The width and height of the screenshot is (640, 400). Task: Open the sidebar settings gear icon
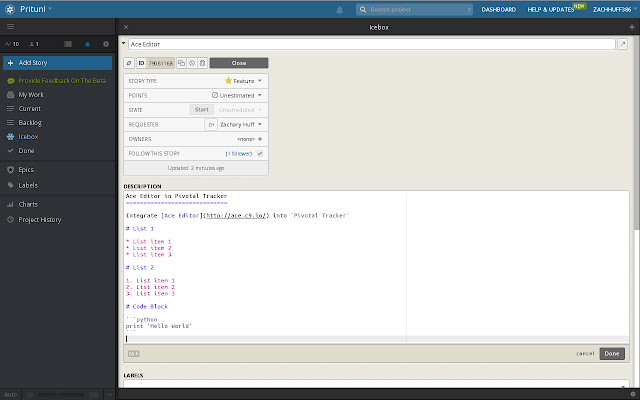point(106,44)
